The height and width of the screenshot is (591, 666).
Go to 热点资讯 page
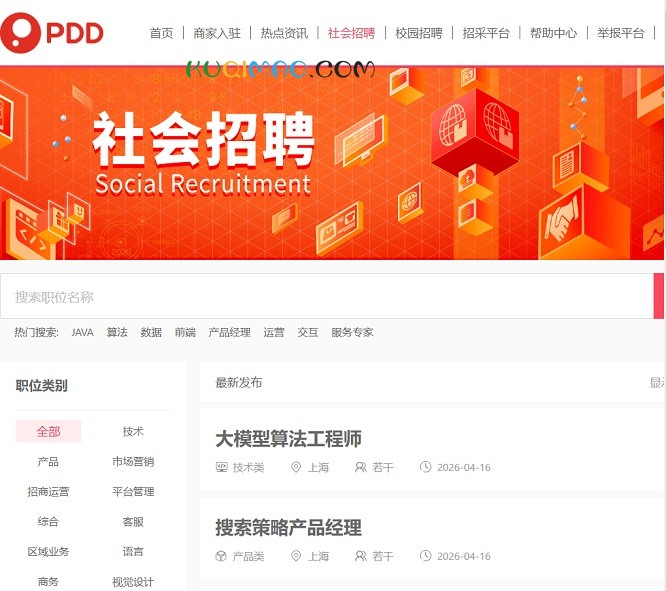coord(284,33)
